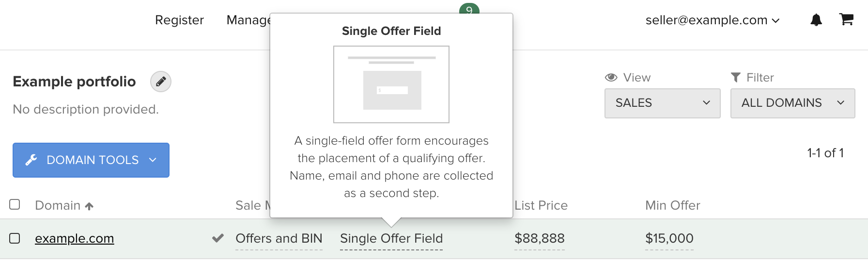The width and height of the screenshot is (868, 264).
Task: Open the Manage menu item
Action: (x=248, y=20)
